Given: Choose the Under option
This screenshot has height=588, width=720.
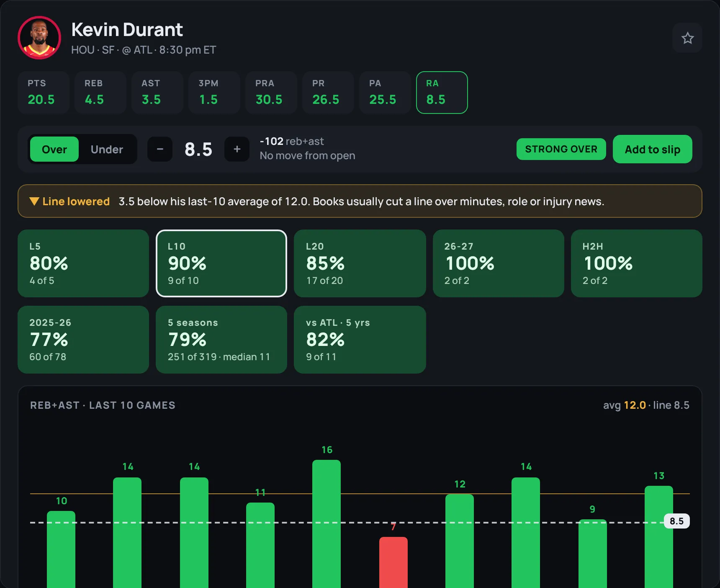Looking at the screenshot, I should pos(107,149).
